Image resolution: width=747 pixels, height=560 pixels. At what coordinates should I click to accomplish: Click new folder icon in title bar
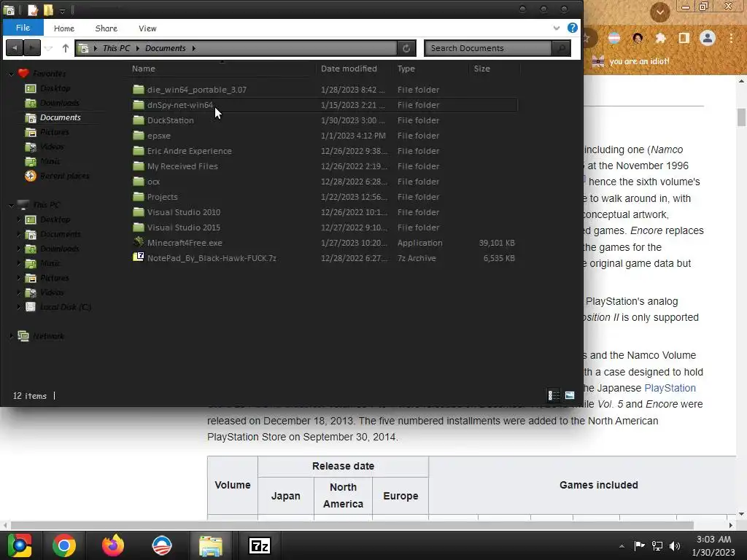[x=48, y=10]
